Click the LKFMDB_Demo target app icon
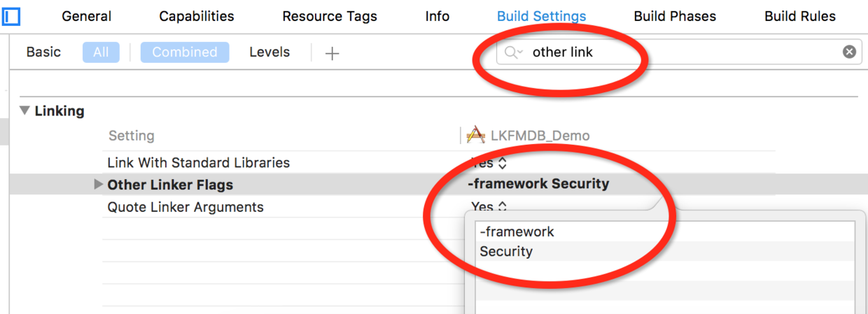The height and width of the screenshot is (314, 868). pos(476,135)
